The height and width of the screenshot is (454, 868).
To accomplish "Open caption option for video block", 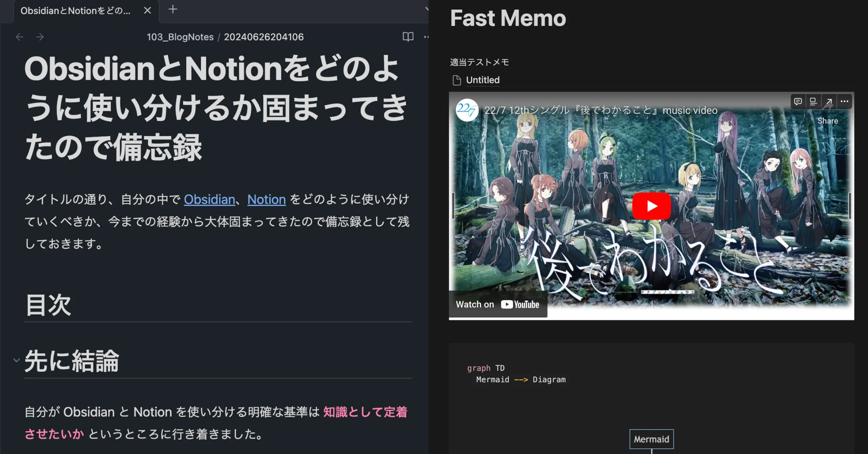I will click(813, 102).
